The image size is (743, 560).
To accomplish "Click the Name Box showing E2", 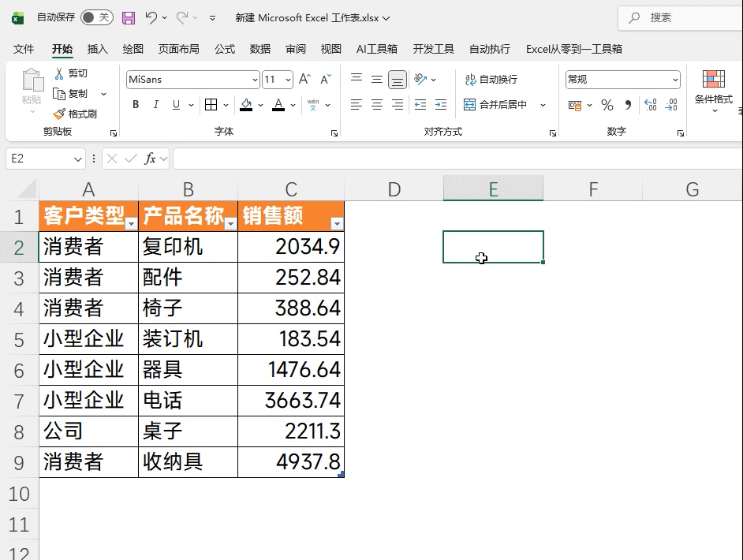I will click(46, 159).
